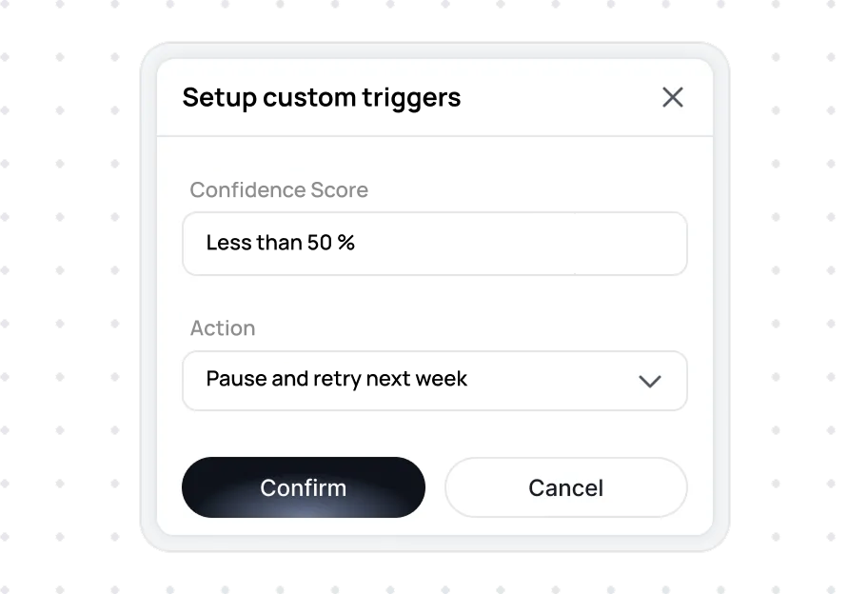
Task: Click empty space in Confidence Score box
Action: tap(521, 244)
